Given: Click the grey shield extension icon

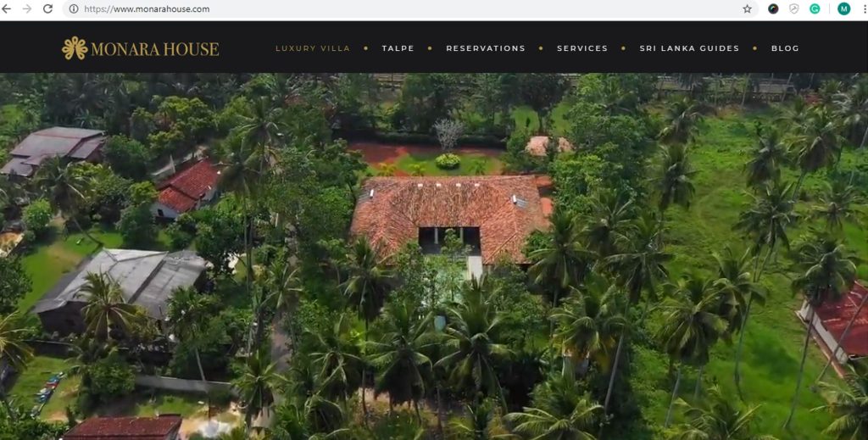Looking at the screenshot, I should pyautogui.click(x=793, y=8).
